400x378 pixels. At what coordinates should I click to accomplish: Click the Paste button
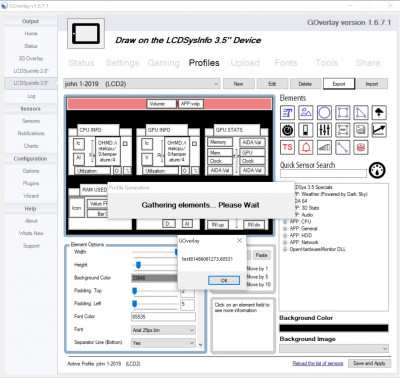tap(261, 255)
